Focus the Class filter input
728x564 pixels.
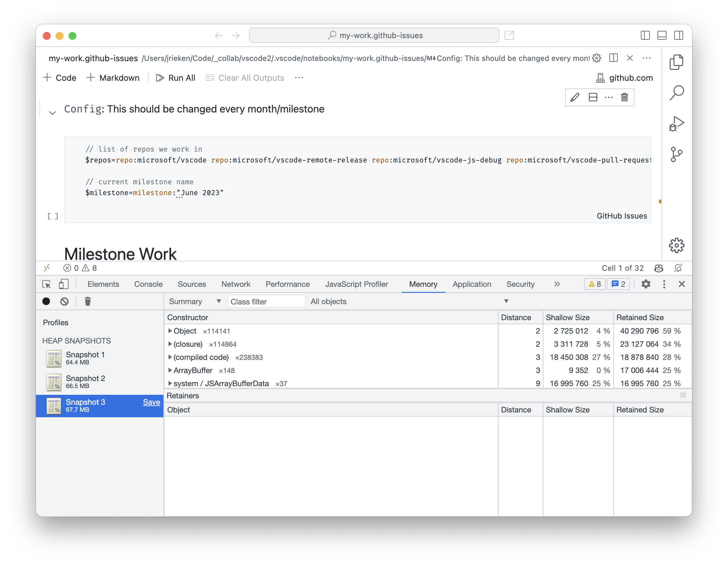[266, 301]
